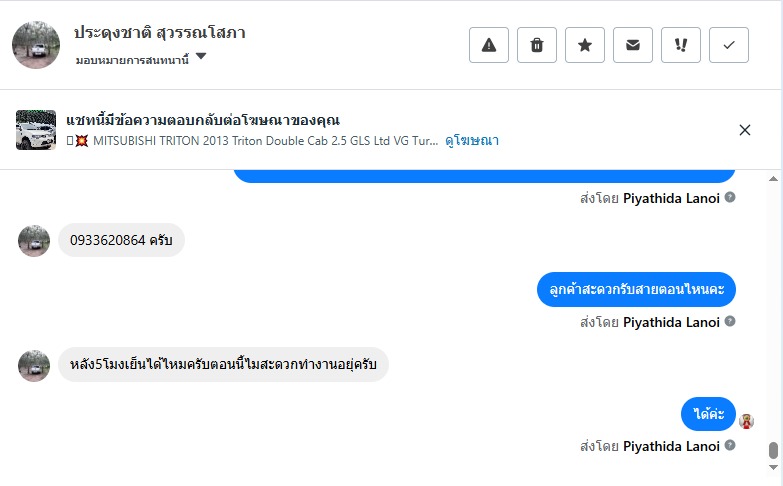This screenshot has height=486, width=783.
Task: Open the ดูโฆษณา link
Action: pos(472,141)
